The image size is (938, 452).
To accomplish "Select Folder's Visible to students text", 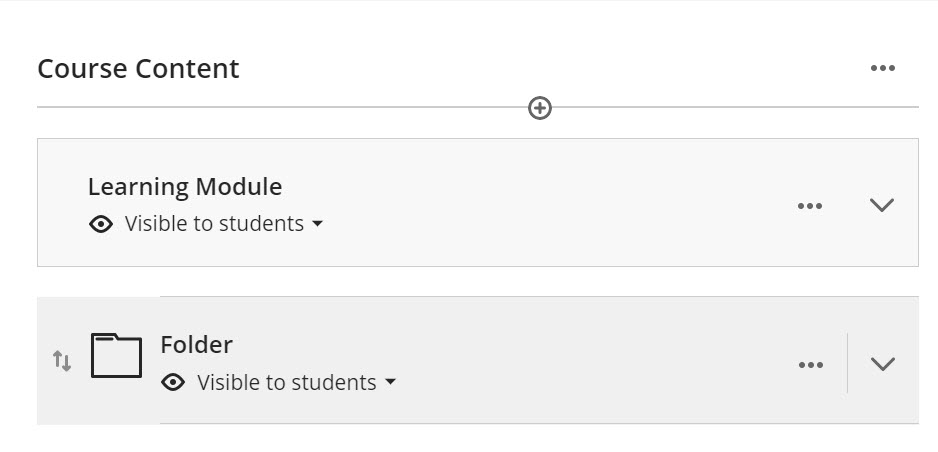I will [x=287, y=382].
